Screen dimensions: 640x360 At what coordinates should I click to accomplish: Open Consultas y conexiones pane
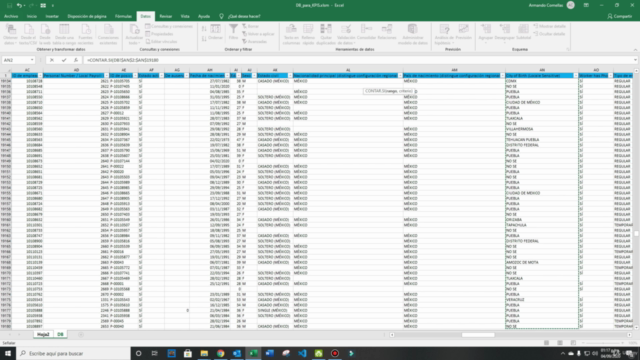[x=169, y=26]
